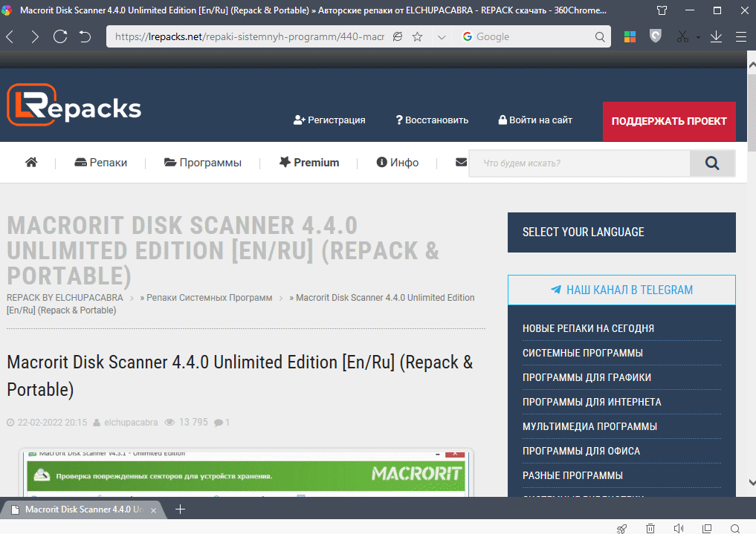
Task: Expand the address bar dropdown chevron
Action: point(441,37)
